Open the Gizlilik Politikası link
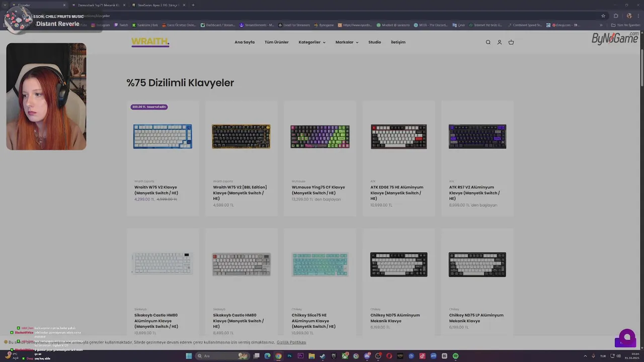 tap(291, 342)
